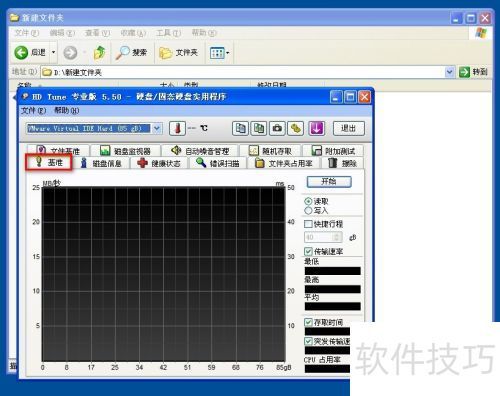Click the 退出 exit button

point(349,128)
